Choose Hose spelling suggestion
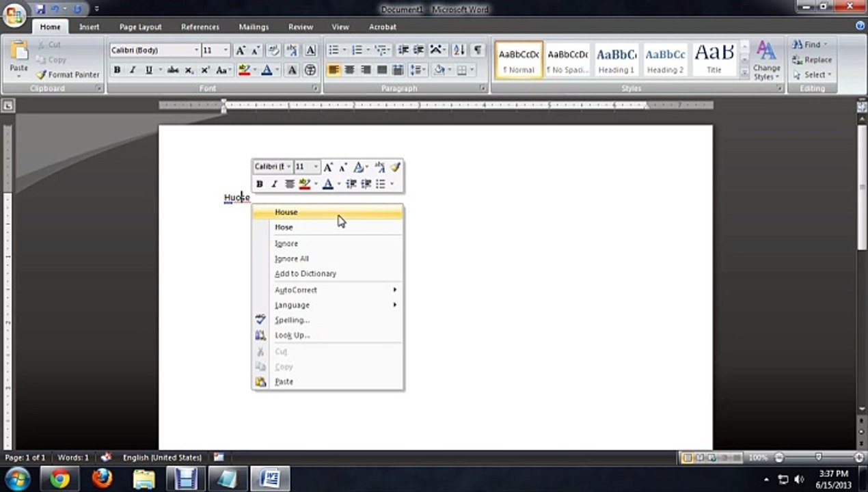The height and width of the screenshot is (492, 868). [327, 227]
